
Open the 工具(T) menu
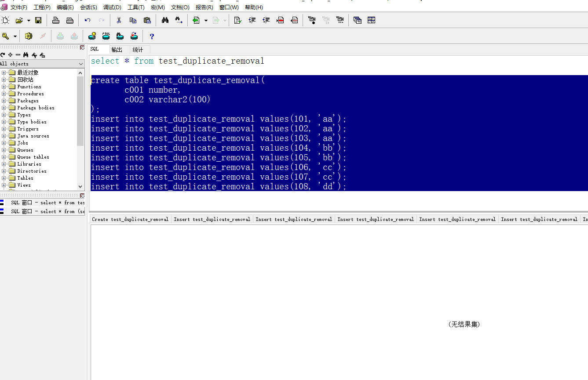pos(135,7)
